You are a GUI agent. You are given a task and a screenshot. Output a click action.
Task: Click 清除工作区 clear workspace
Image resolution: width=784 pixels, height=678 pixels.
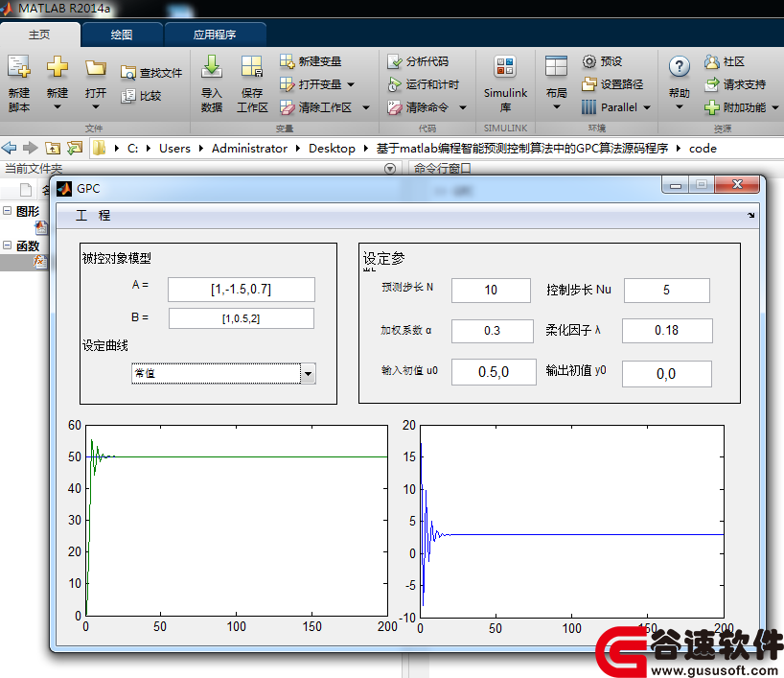(315, 107)
